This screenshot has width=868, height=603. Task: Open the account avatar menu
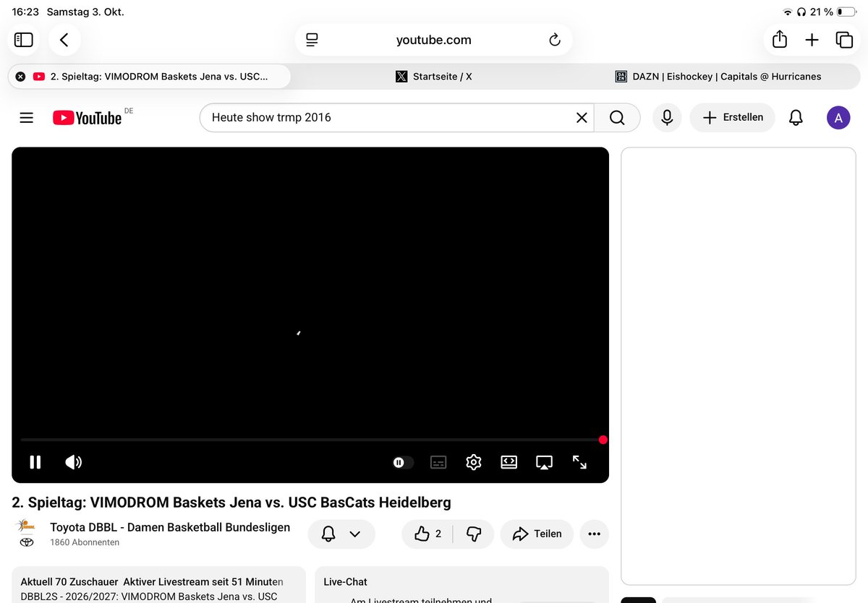838,118
